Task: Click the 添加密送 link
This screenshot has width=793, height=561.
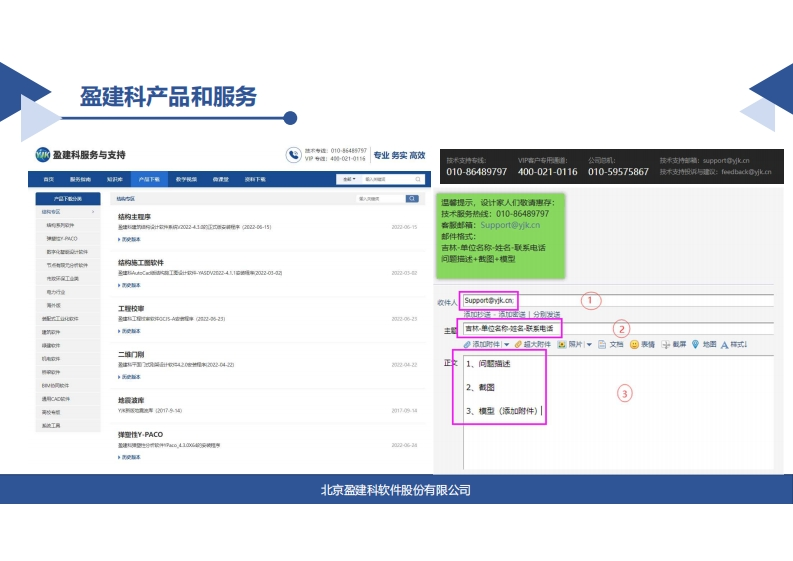Action: point(512,314)
